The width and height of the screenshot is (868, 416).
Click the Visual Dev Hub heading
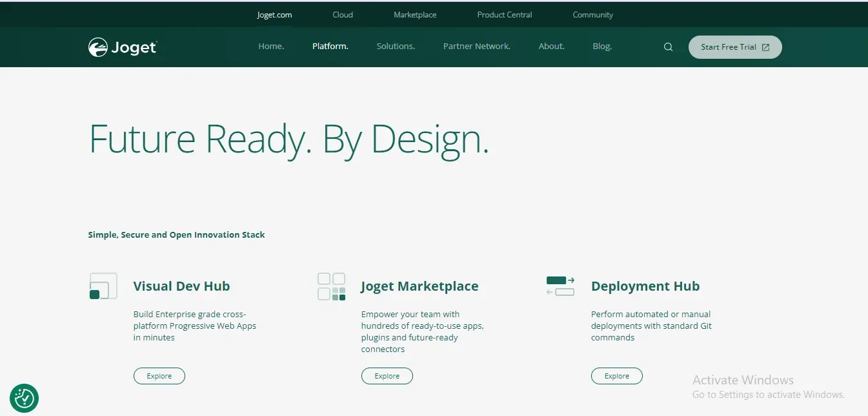click(181, 286)
